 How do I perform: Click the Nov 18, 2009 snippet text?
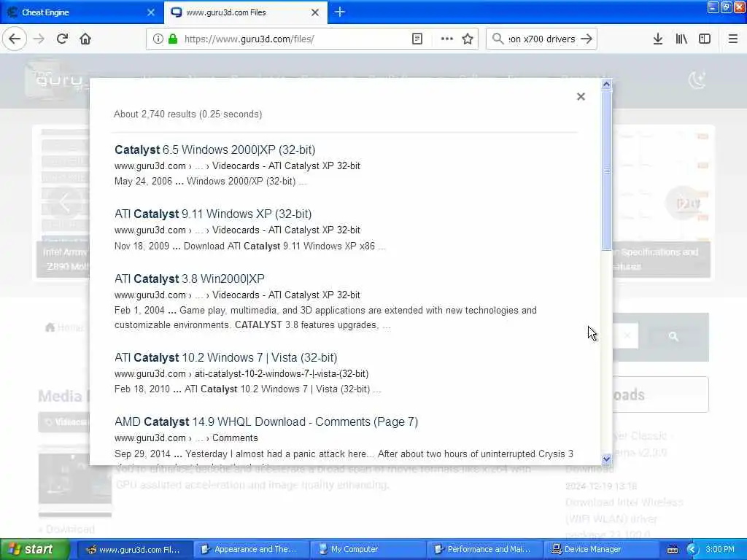(x=249, y=246)
